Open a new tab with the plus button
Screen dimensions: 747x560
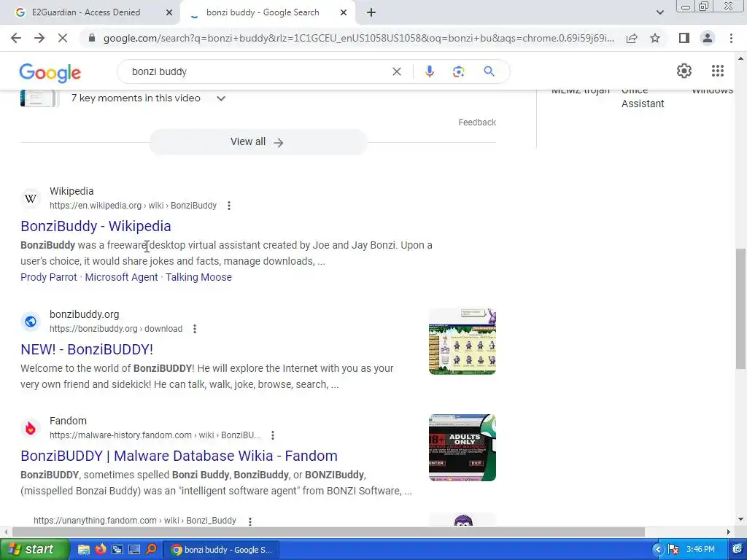(371, 12)
